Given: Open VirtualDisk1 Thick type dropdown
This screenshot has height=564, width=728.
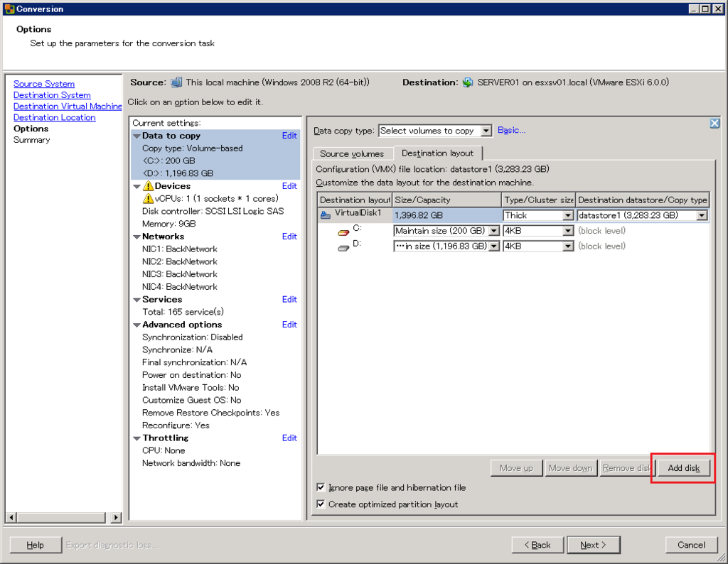Looking at the screenshot, I should [568, 215].
